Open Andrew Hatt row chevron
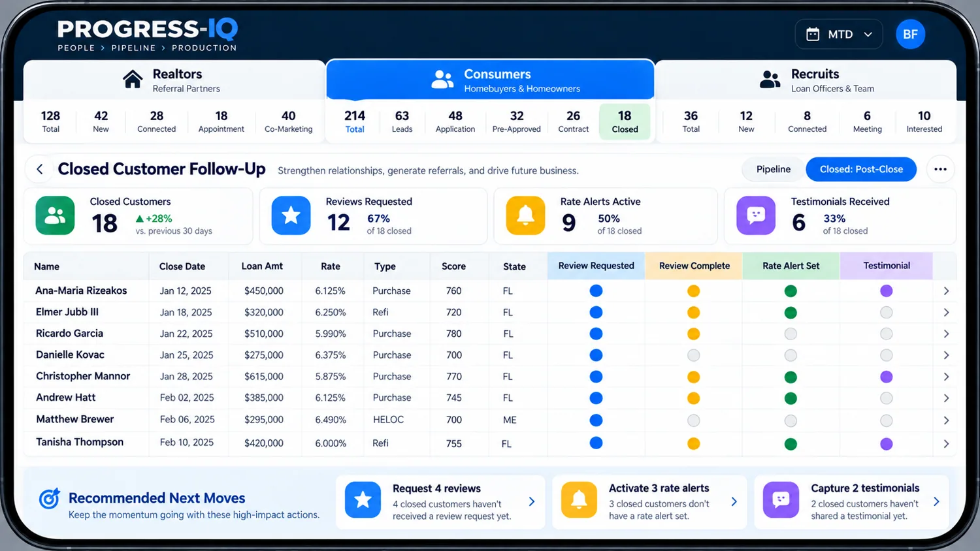 click(x=946, y=398)
